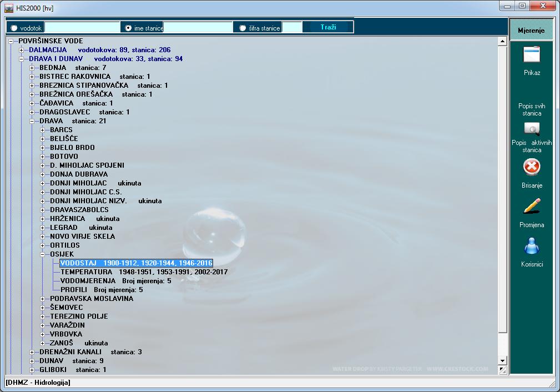The height and width of the screenshot is (392, 560).
Task: Select the ŠEMOVEC station
Action: click(x=66, y=308)
